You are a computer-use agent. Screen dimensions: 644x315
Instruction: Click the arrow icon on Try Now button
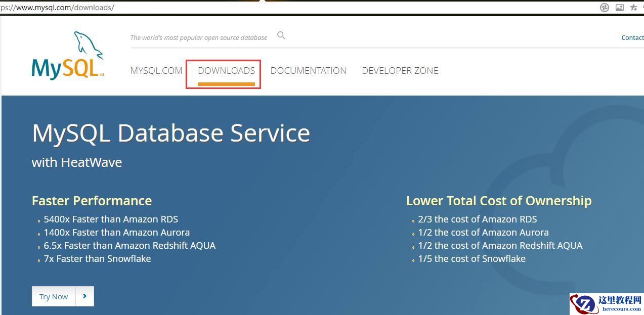[x=84, y=296]
